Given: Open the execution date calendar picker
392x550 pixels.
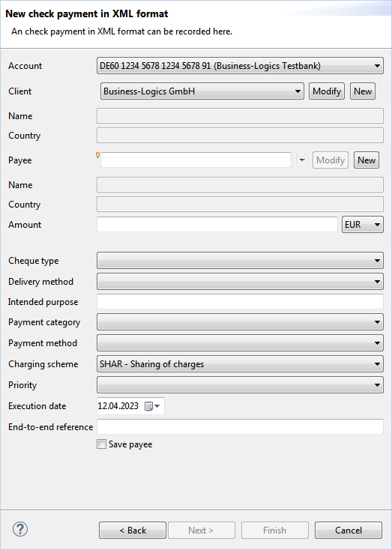Looking at the screenshot, I should (152, 406).
